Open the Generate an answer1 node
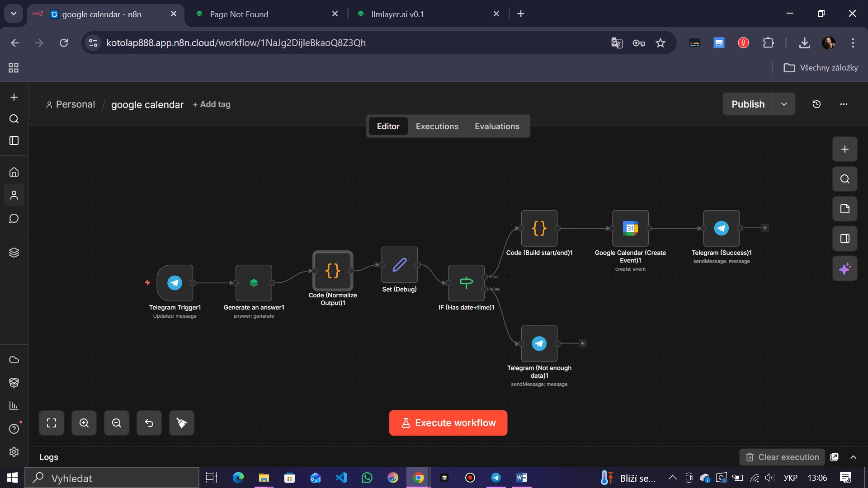868x488 pixels. click(x=254, y=283)
